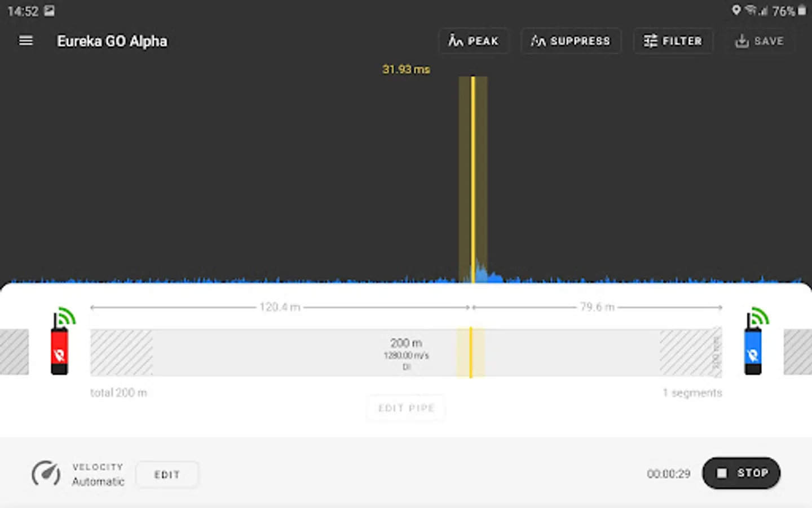Switch velocity mode from Automatic
This screenshot has width=812, height=508.
(x=167, y=474)
